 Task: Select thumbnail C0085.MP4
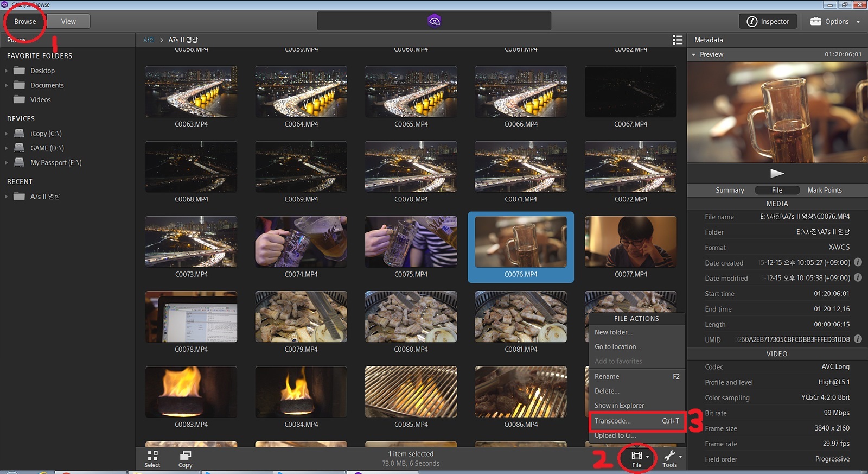point(411,391)
